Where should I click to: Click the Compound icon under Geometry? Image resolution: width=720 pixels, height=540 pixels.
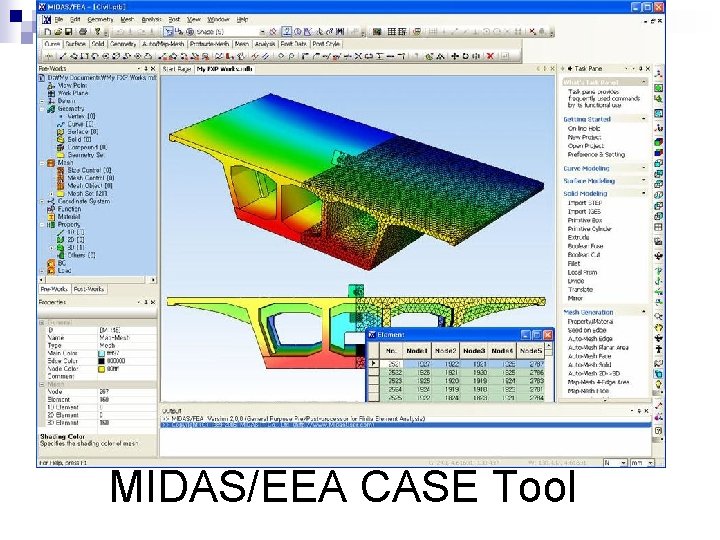point(60,147)
